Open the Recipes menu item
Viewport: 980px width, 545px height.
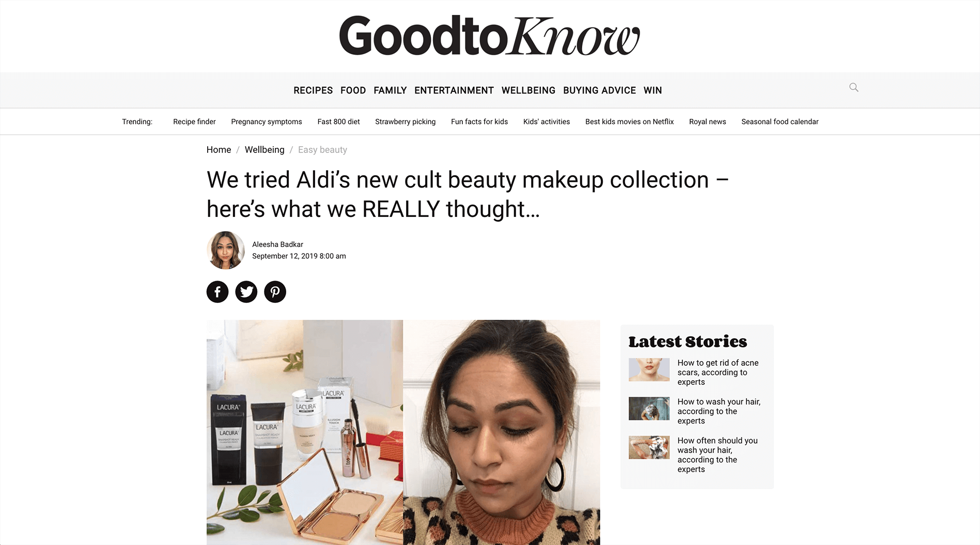(313, 90)
